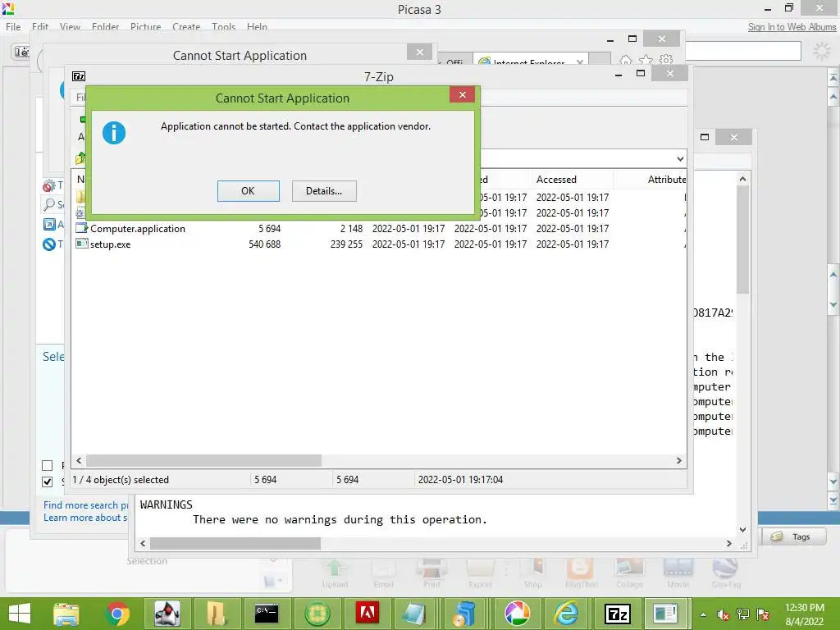Viewport: 840px width, 630px height.
Task: Click Learn more about link
Action: (85, 518)
